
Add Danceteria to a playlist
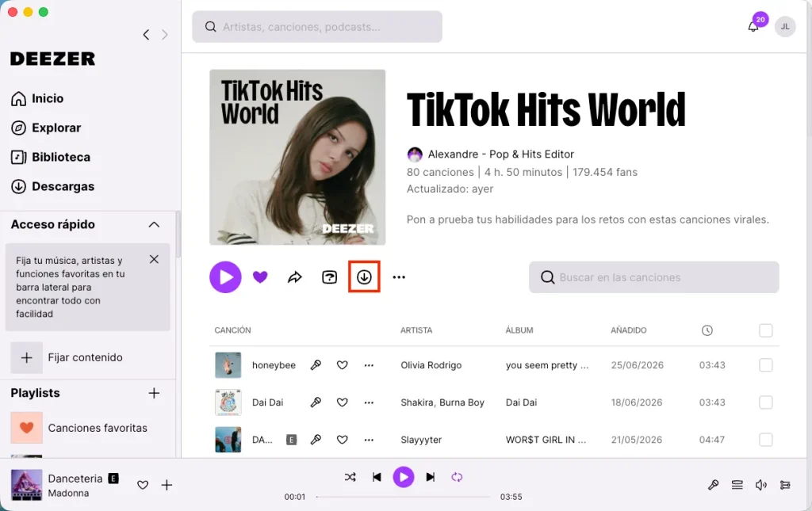tap(167, 485)
